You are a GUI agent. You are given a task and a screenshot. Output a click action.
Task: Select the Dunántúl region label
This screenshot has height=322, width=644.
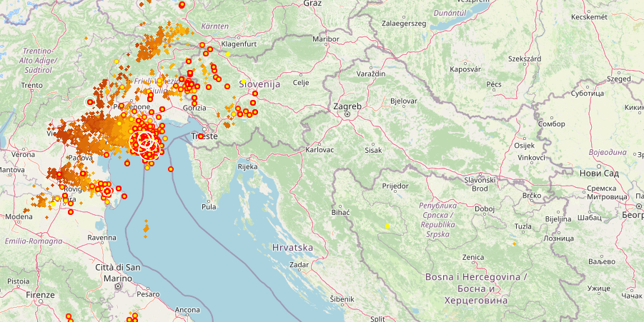pyautogui.click(x=450, y=13)
